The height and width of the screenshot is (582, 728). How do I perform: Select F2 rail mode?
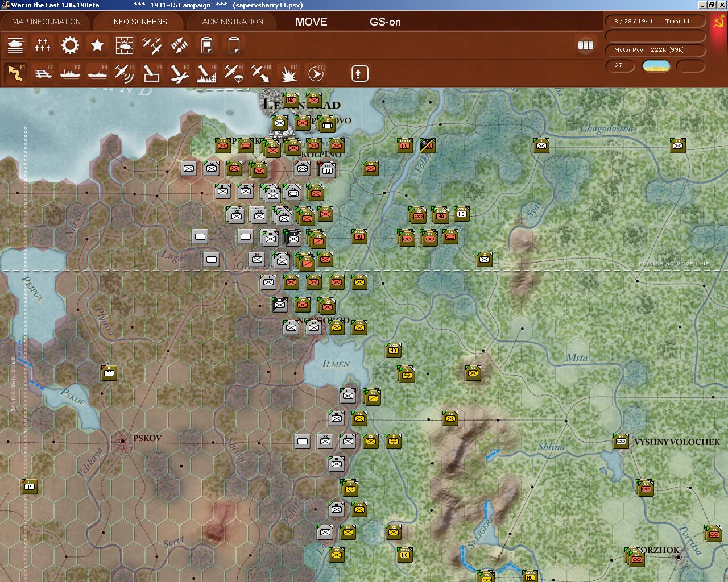[43, 73]
